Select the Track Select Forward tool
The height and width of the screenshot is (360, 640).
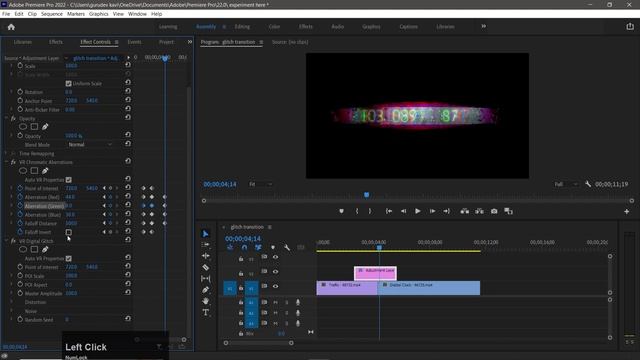point(205,244)
